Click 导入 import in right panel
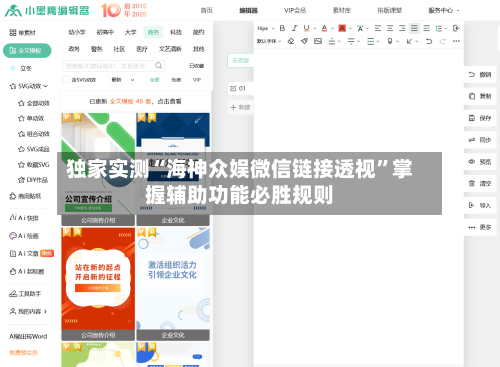The height and width of the screenshot is (367, 500). coord(480,205)
